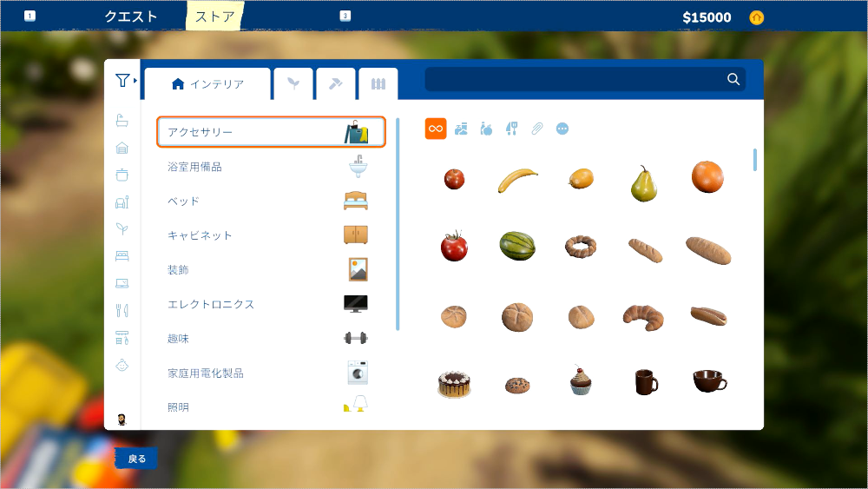
Task: Click the key 1 hint icon
Action: pos(30,16)
